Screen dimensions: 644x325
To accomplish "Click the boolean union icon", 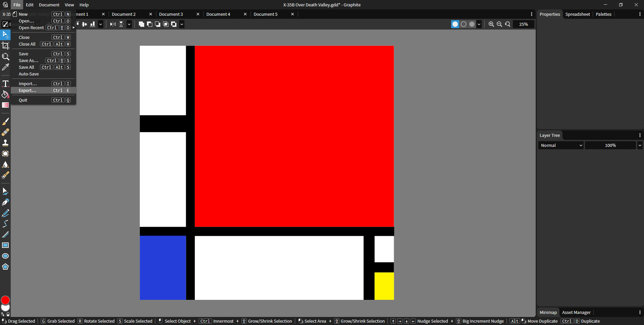I will tap(142, 24).
